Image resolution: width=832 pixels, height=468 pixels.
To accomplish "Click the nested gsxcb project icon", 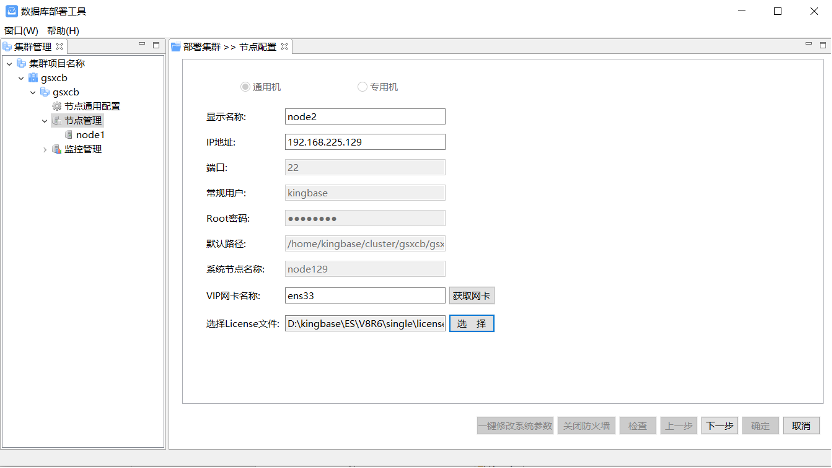I will [45, 92].
